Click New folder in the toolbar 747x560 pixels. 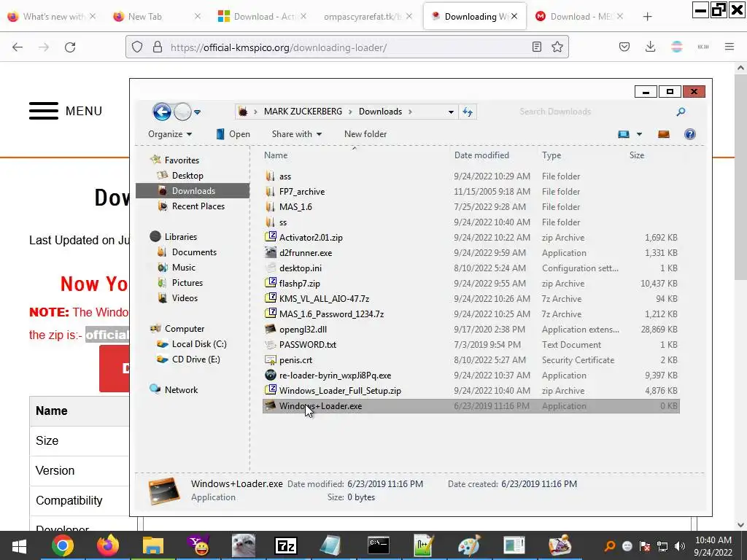coord(365,134)
